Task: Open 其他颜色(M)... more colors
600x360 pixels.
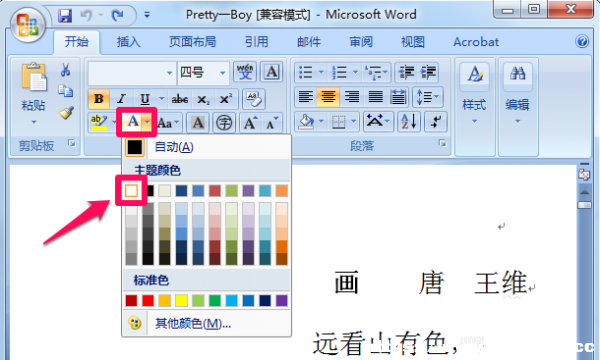Action: 206,324
